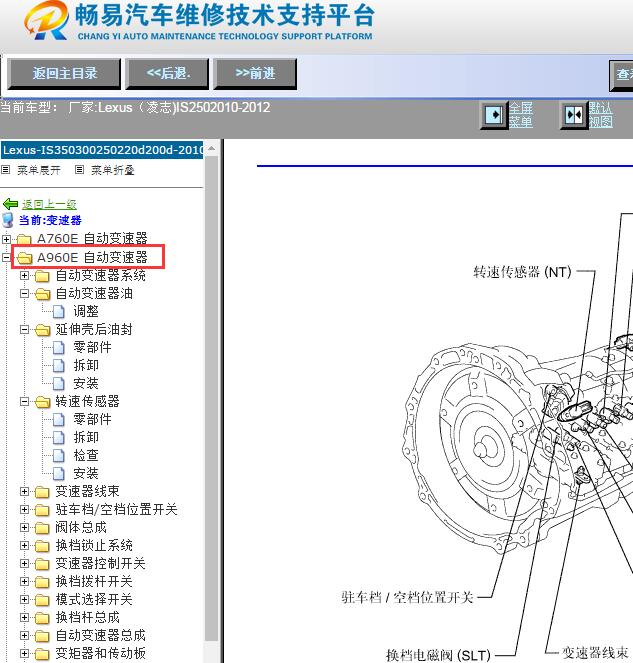Viewport: 633px width, 663px height.
Task: Click the 变速器线束 folder icon
Action: [42, 492]
